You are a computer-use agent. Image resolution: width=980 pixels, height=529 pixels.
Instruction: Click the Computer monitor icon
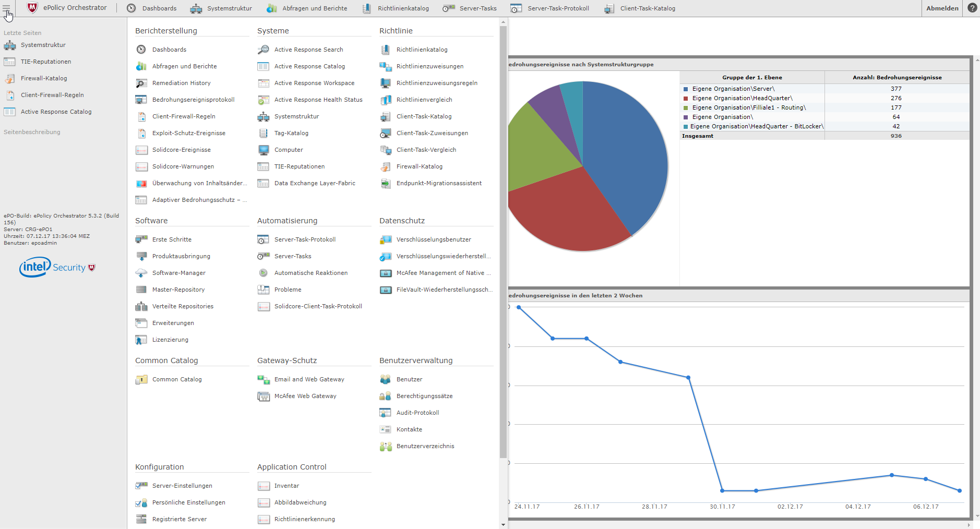[x=263, y=150]
